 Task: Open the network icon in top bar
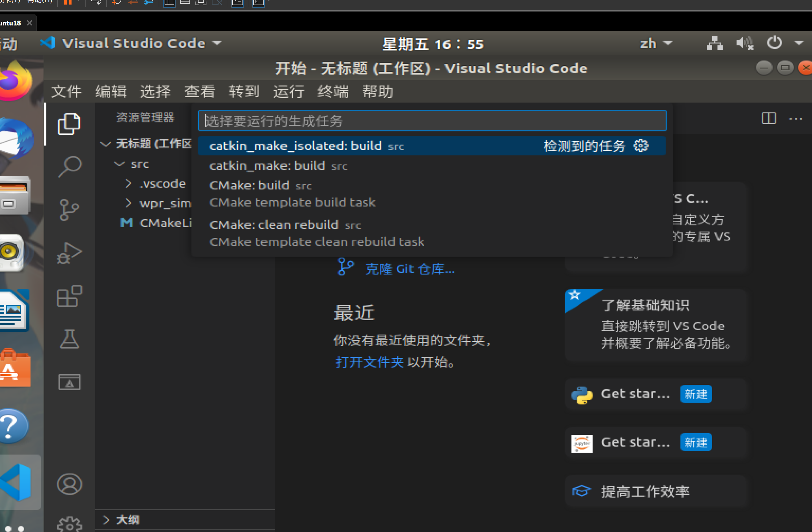point(714,43)
